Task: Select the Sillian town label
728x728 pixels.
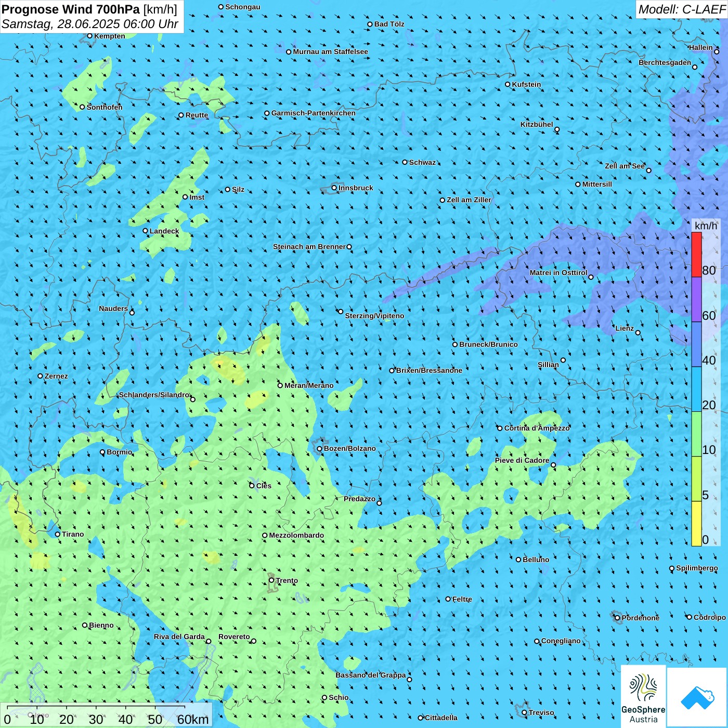Action: 548,365
